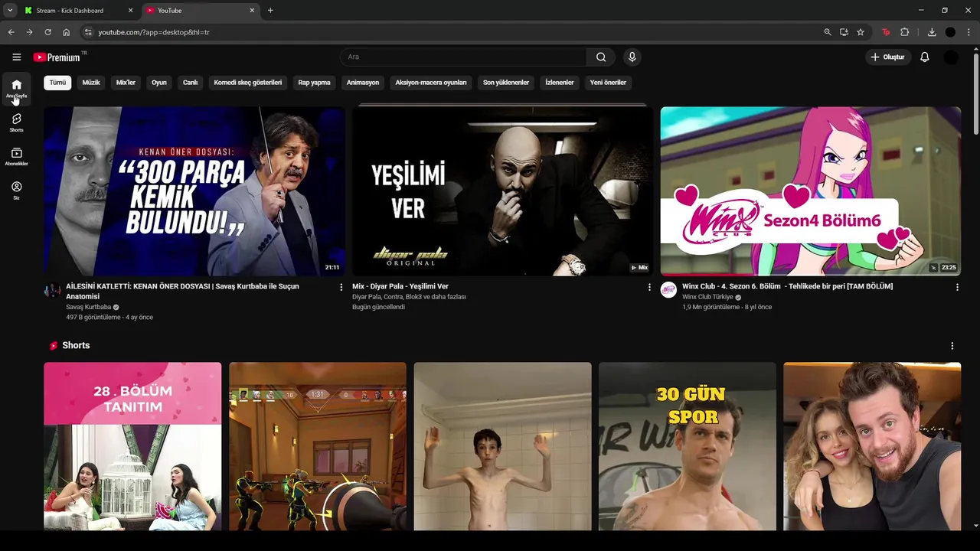The height and width of the screenshot is (551, 980).
Task: Open the Shorts shelf options menu
Action: pos(952,346)
